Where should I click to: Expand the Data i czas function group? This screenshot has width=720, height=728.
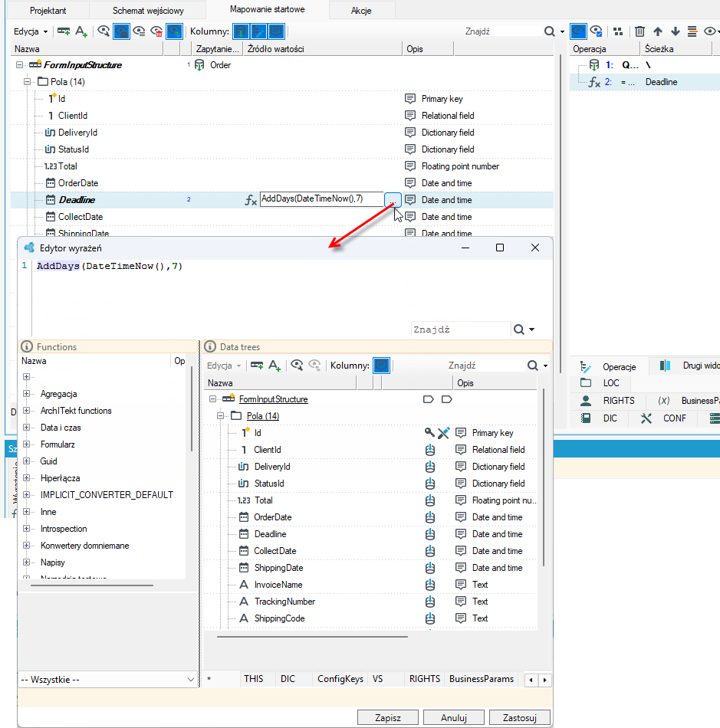tap(27, 428)
